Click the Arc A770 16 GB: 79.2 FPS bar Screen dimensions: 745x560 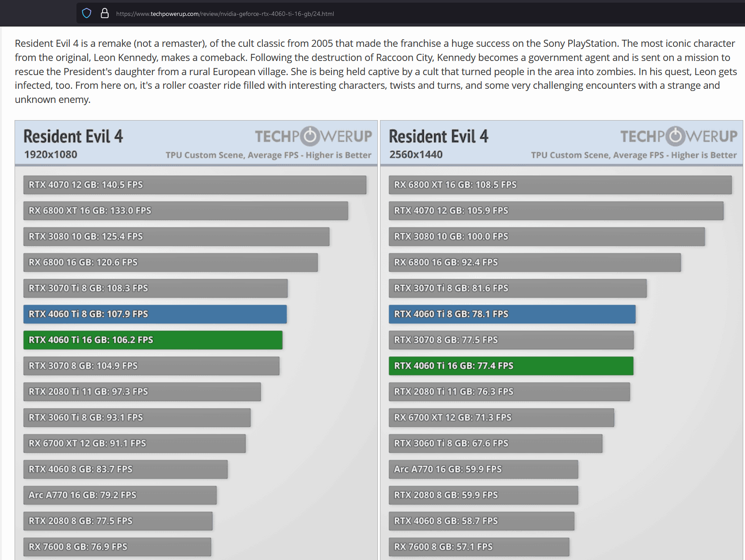tap(120, 495)
